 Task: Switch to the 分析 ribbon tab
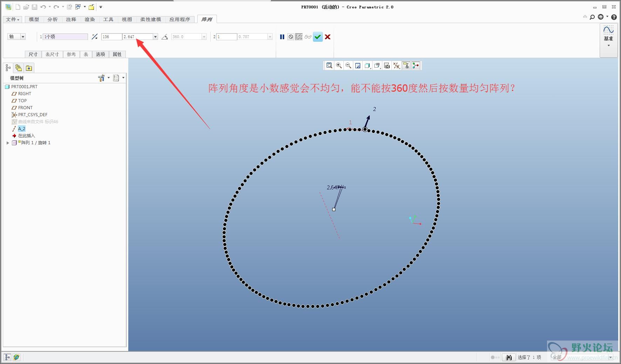[x=53, y=20]
